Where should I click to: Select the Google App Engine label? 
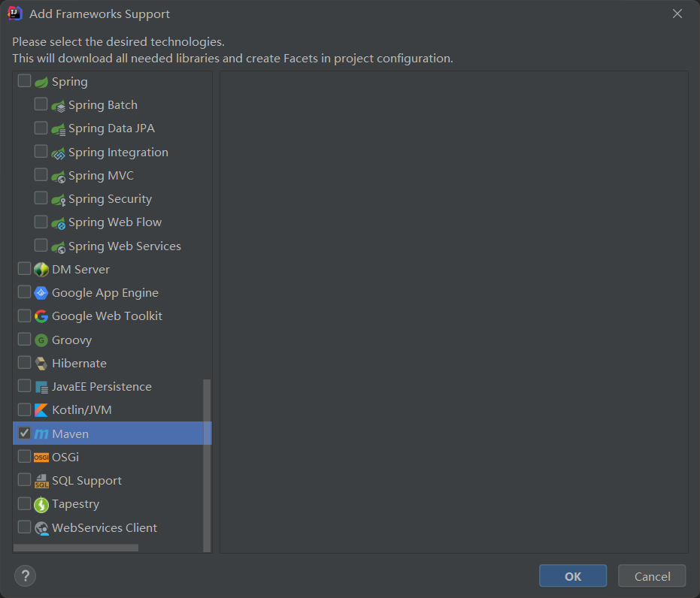105,293
